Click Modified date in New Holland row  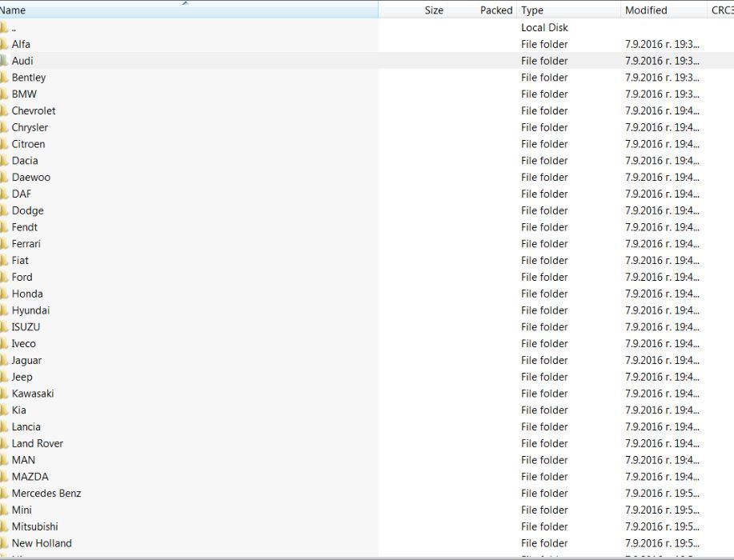pos(662,543)
